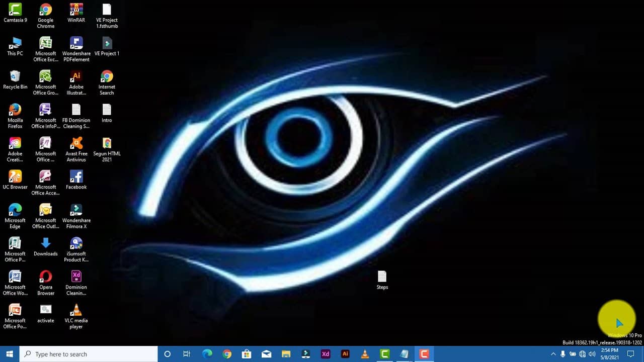Launch Microsoft Edge from the taskbar

click(207, 354)
